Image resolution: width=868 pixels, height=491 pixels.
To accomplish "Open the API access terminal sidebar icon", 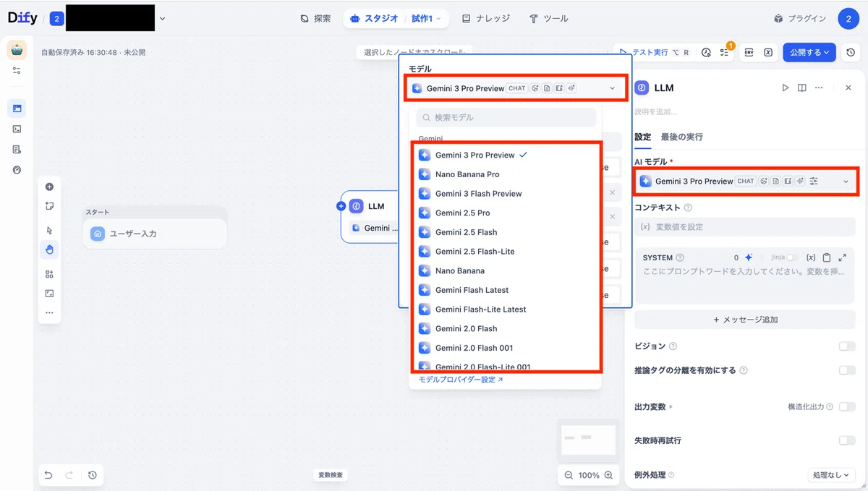I will pyautogui.click(x=17, y=129).
